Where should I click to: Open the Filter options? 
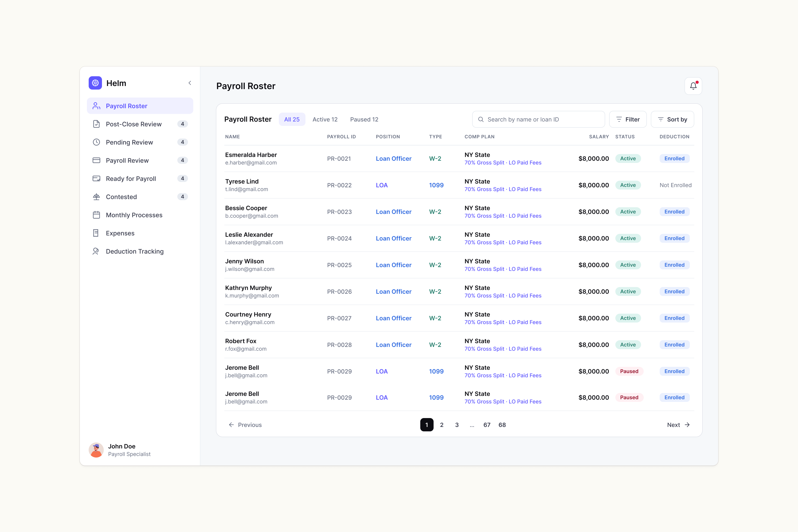point(628,119)
